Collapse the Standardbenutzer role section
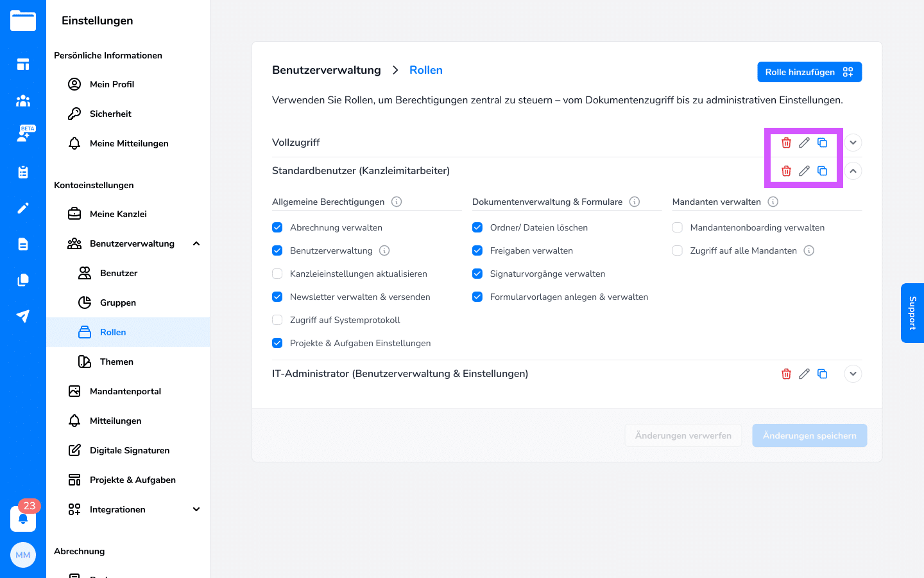This screenshot has width=924, height=578. (853, 171)
